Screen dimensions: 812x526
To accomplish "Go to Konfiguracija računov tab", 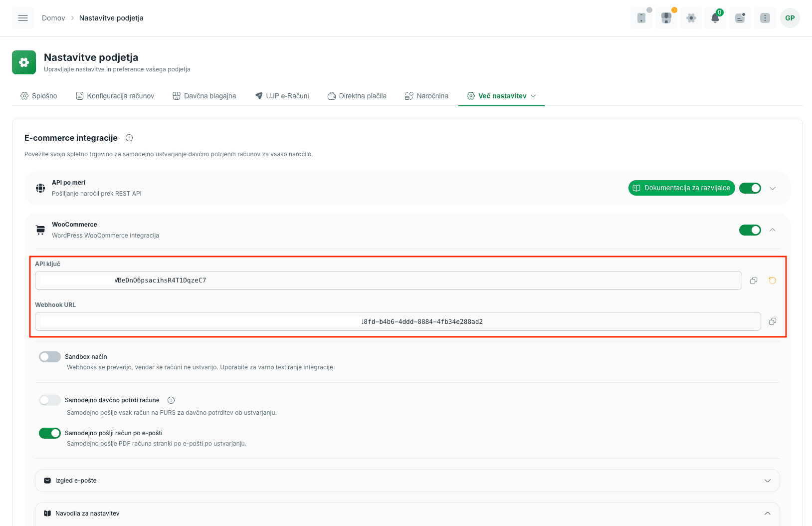I will (115, 96).
